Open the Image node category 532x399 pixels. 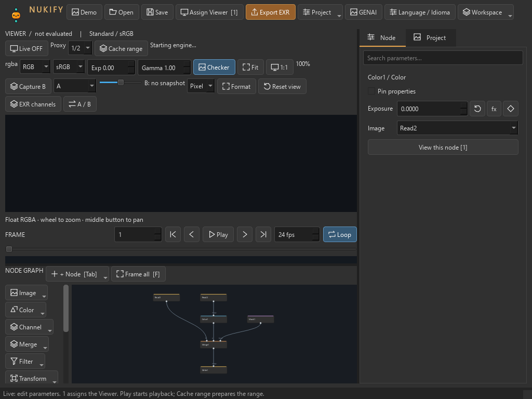click(x=26, y=292)
